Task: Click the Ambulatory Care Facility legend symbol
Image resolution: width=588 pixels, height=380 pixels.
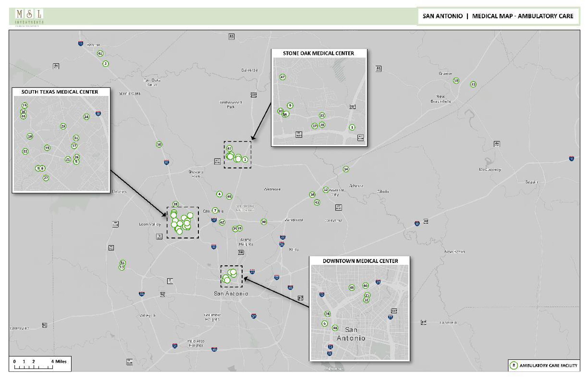Action: (x=514, y=366)
